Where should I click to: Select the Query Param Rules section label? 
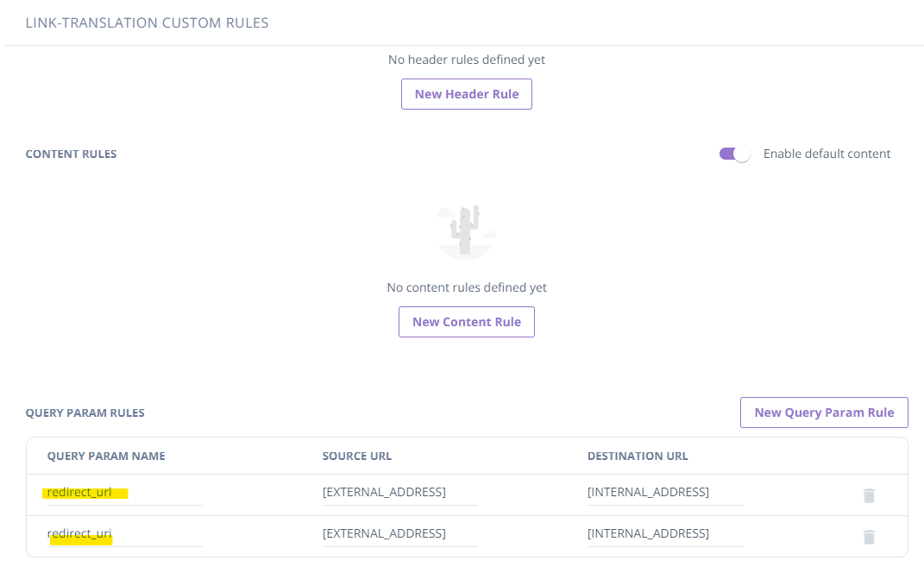coord(85,413)
